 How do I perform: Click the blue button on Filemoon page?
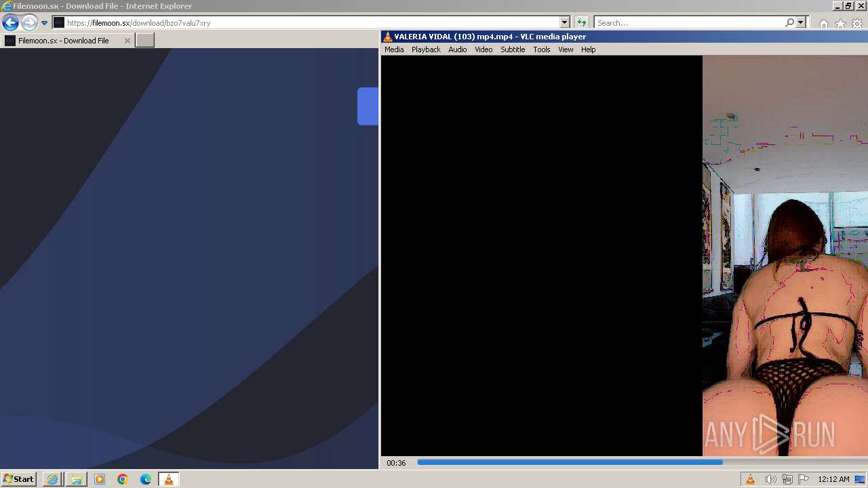pyautogui.click(x=368, y=106)
